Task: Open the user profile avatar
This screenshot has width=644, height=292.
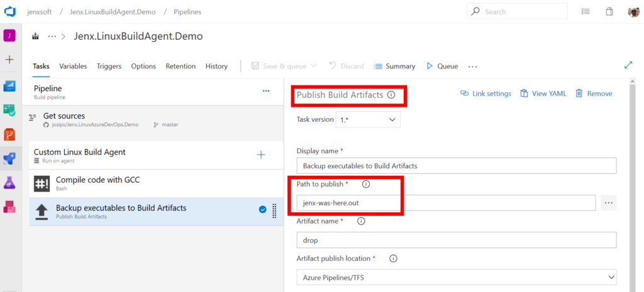Action: pos(633,12)
